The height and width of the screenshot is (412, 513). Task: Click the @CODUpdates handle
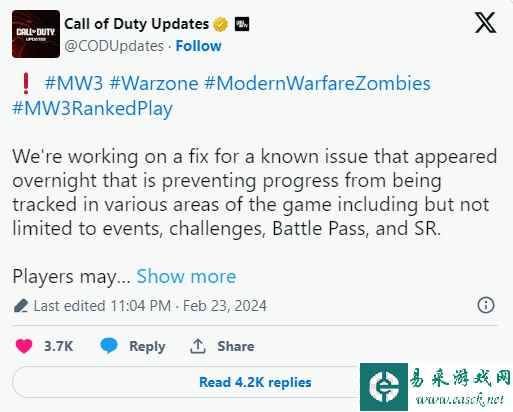pos(114,46)
